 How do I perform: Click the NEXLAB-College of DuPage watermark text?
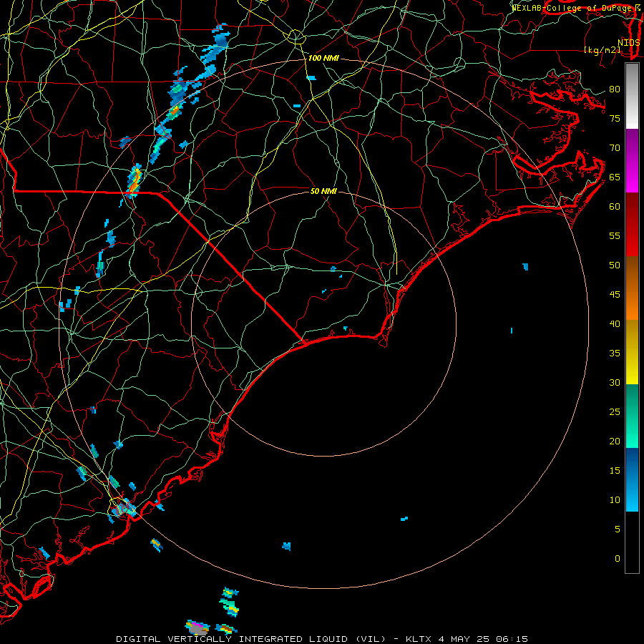(x=575, y=8)
